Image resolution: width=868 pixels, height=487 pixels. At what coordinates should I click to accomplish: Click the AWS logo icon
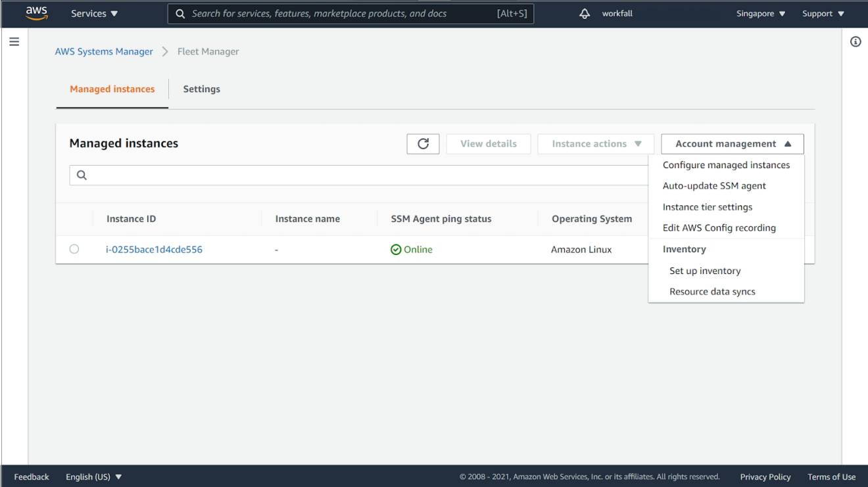(36, 13)
